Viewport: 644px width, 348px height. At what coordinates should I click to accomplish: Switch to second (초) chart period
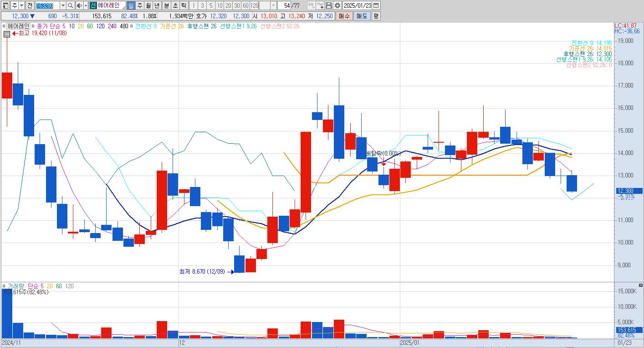point(175,5)
